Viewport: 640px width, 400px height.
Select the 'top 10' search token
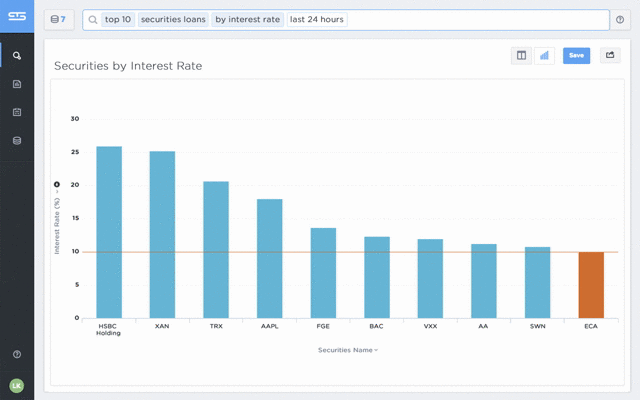[x=118, y=20]
